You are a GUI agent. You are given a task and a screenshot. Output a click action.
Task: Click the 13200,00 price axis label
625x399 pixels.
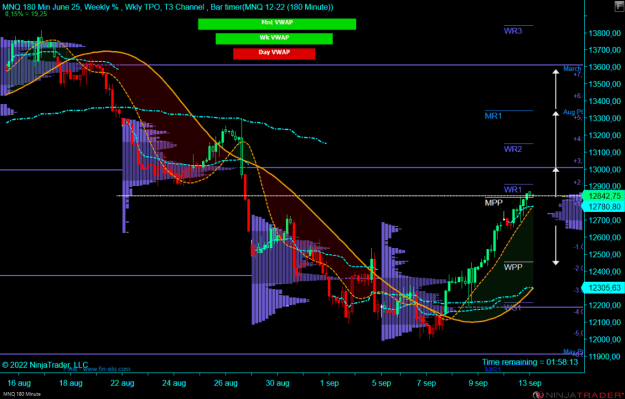click(605, 135)
